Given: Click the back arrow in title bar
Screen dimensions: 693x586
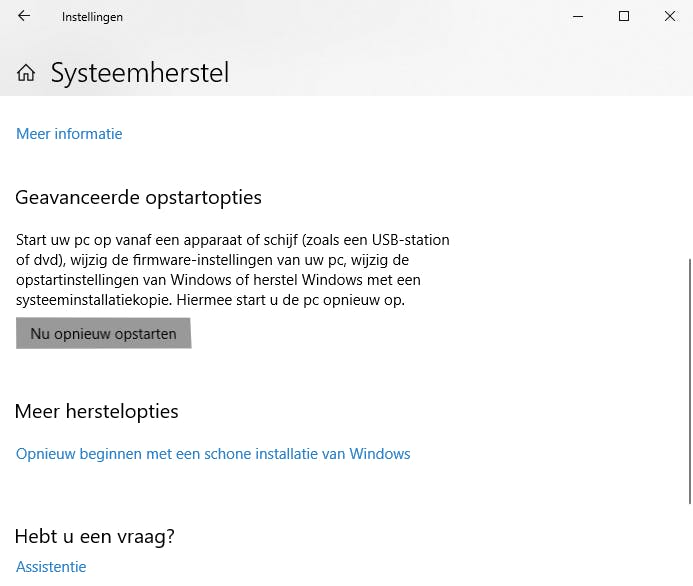Looking at the screenshot, I should click(x=24, y=16).
